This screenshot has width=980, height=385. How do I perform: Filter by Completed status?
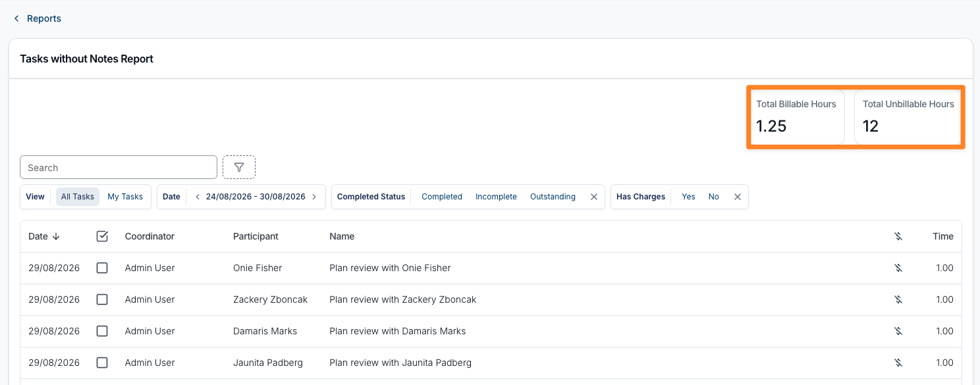tap(442, 197)
